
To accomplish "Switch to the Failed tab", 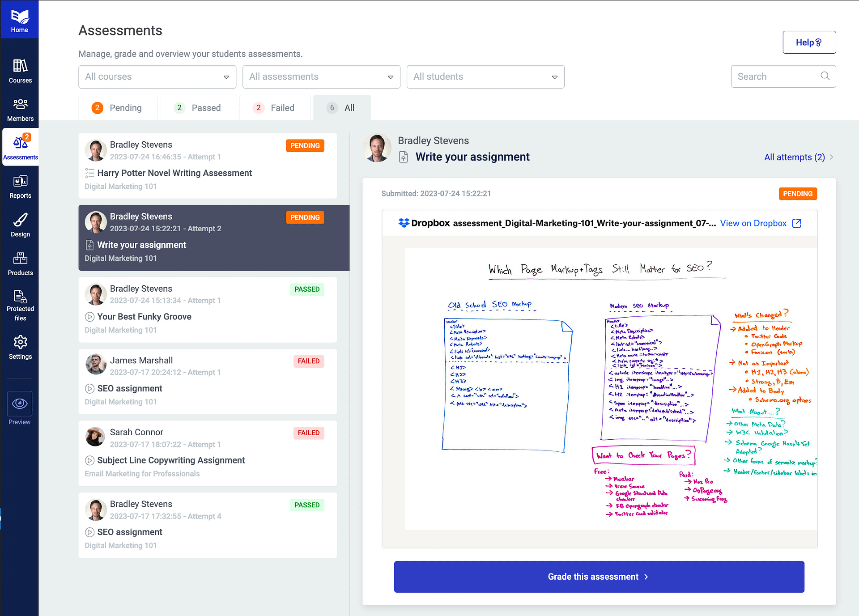I will pyautogui.click(x=275, y=107).
